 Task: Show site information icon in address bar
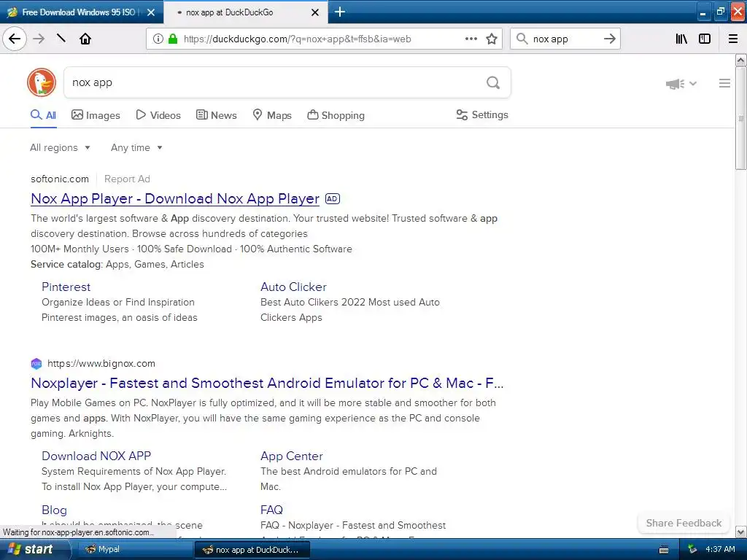pyautogui.click(x=158, y=39)
